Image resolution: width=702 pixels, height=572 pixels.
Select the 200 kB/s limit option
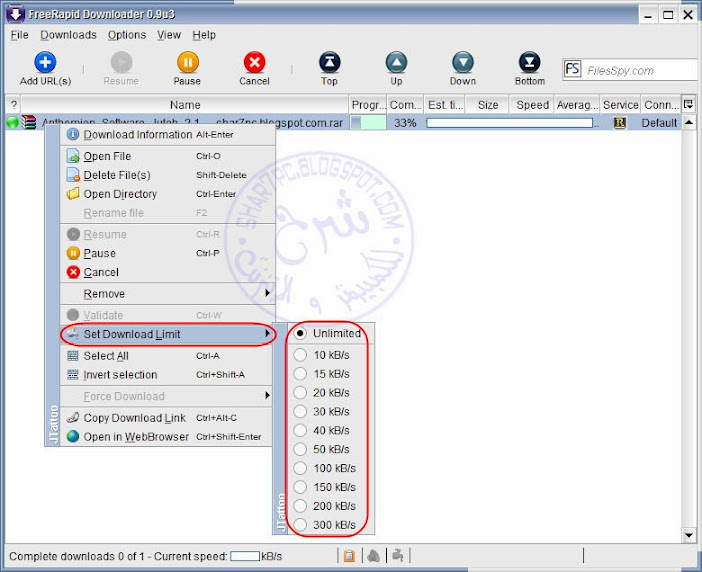point(330,506)
